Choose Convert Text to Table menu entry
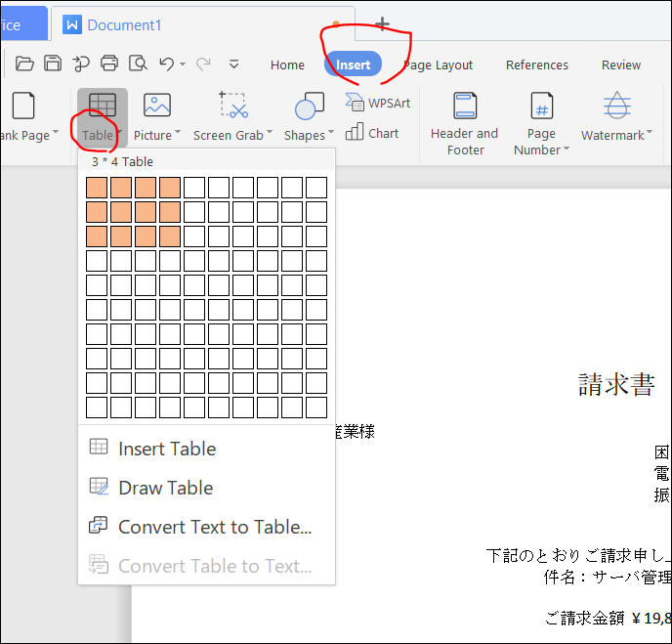Screen dimensions: 672x644 [206, 527]
